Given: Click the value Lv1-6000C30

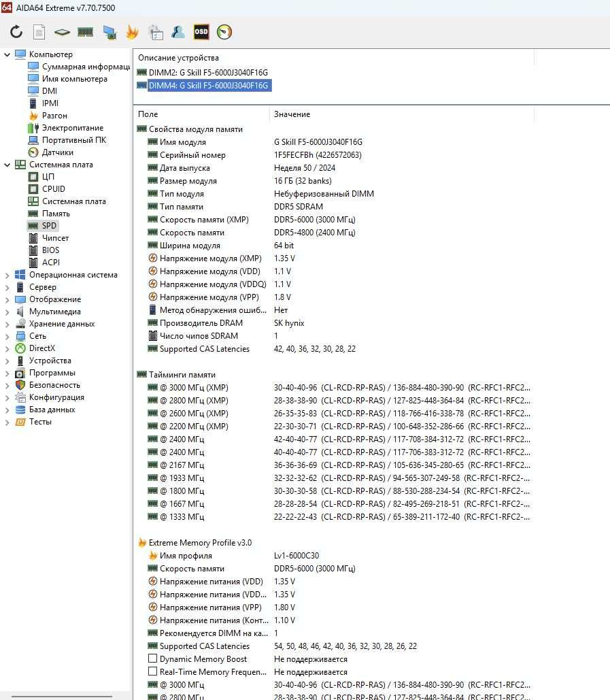Looking at the screenshot, I should [x=296, y=555].
